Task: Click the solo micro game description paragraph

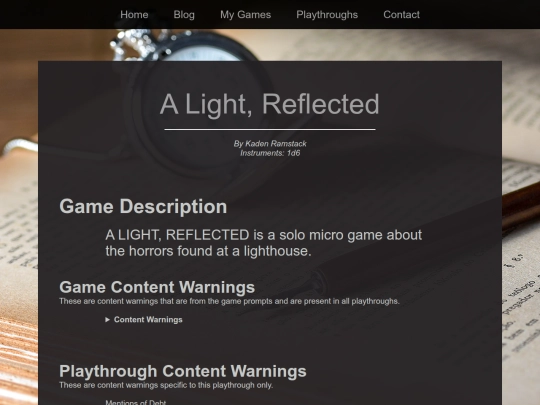Action: tap(263, 243)
